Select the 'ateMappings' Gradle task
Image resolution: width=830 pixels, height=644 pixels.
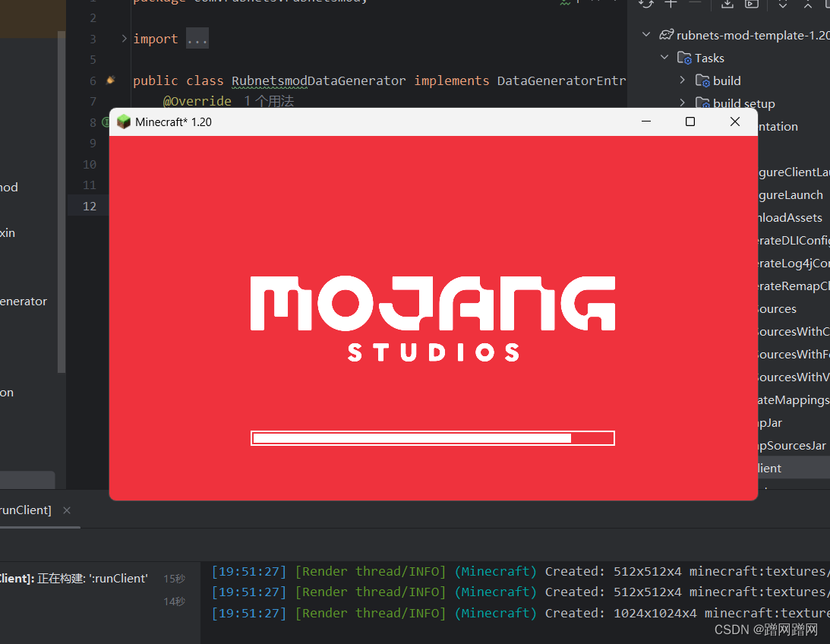pyautogui.click(x=794, y=399)
